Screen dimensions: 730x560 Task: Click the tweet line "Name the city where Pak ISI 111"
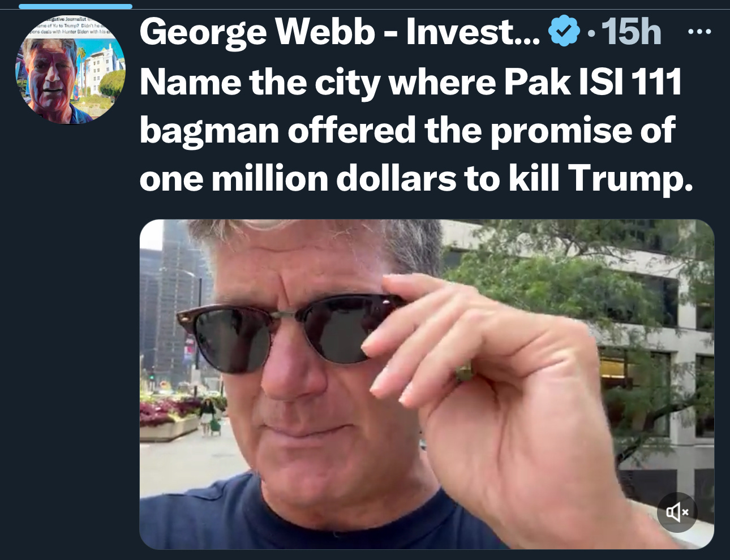click(x=411, y=83)
